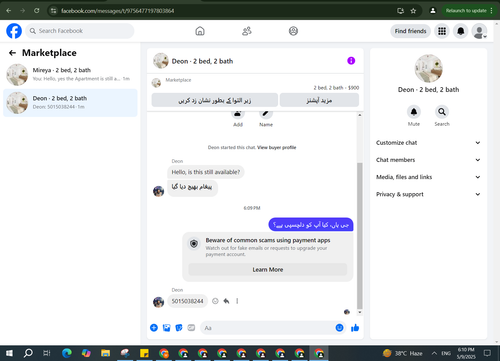Image resolution: width=500 pixels, height=361 pixels.
Task: Open the Chrome profile icon in the browser toolbar
Action: pyautogui.click(x=433, y=11)
